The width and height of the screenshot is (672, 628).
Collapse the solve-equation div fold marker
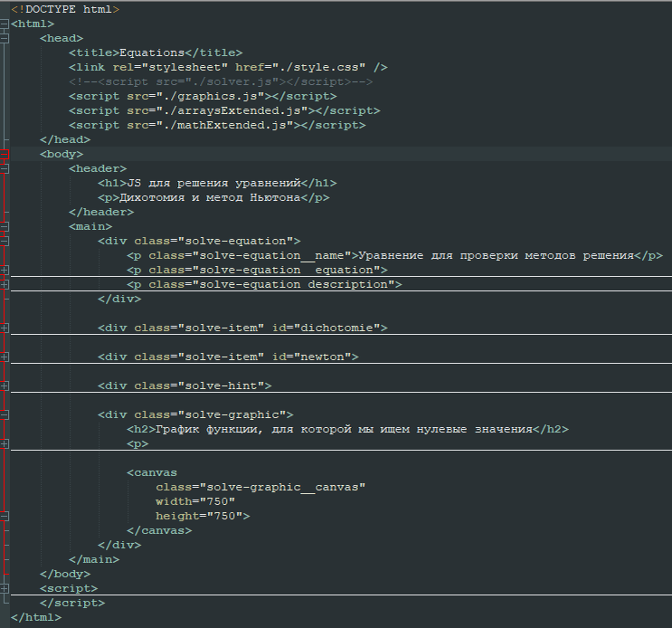pyautogui.click(x=4, y=242)
